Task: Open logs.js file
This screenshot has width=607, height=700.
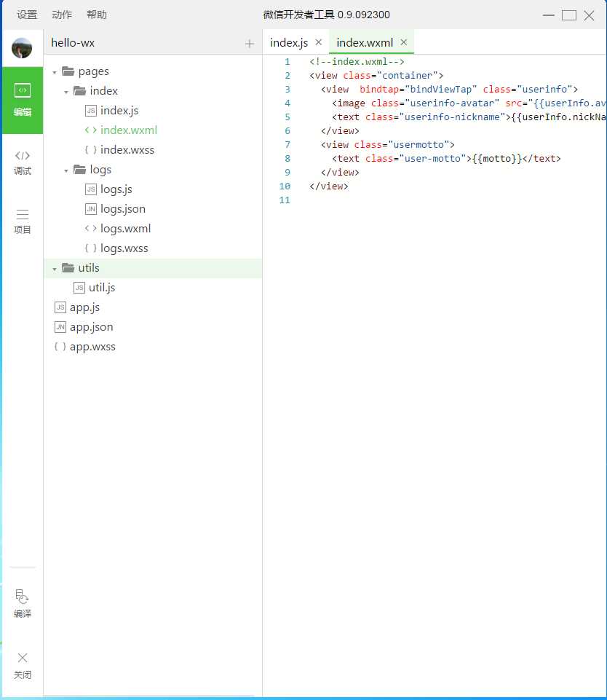Action: [x=116, y=189]
